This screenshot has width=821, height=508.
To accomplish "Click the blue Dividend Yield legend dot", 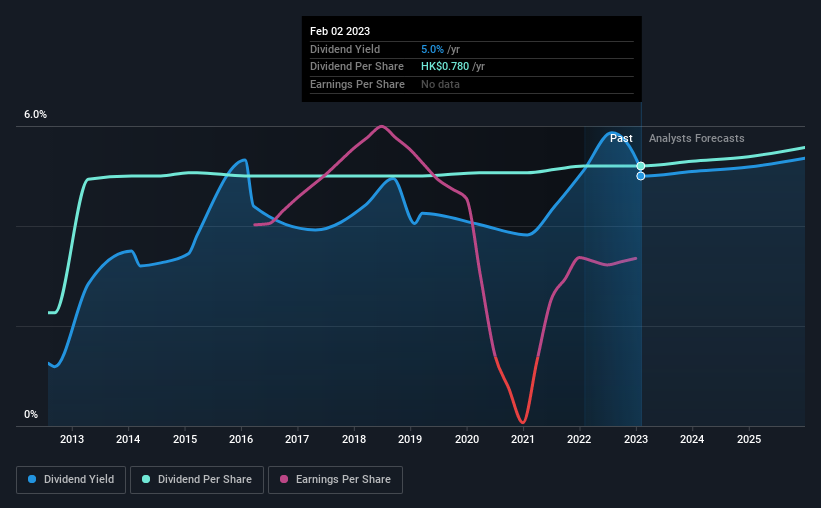I will 32,479.
